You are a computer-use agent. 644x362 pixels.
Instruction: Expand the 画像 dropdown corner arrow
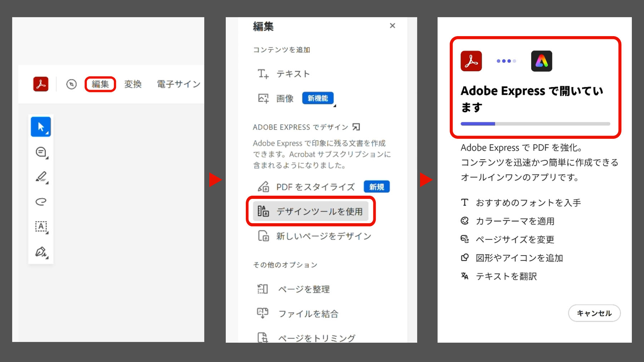pos(335,106)
